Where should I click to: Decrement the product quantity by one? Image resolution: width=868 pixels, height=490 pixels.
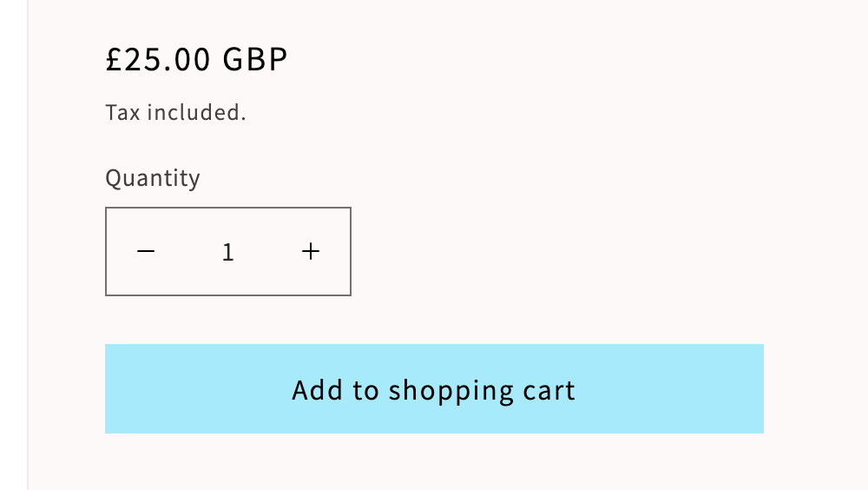pyautogui.click(x=146, y=252)
